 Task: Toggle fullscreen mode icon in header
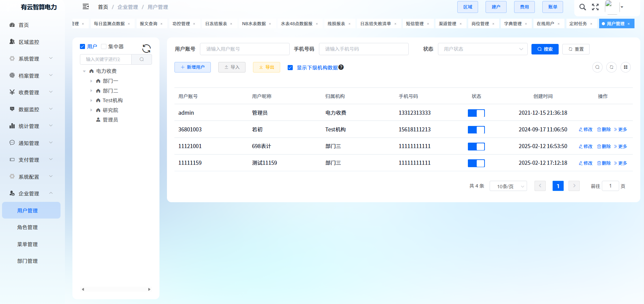(x=595, y=7)
